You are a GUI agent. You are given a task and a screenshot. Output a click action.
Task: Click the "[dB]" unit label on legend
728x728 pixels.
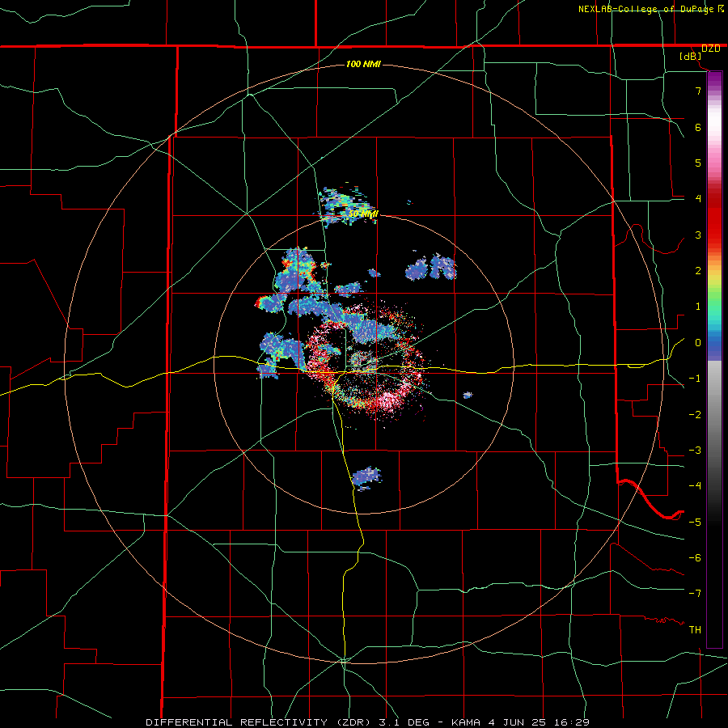[x=691, y=57]
